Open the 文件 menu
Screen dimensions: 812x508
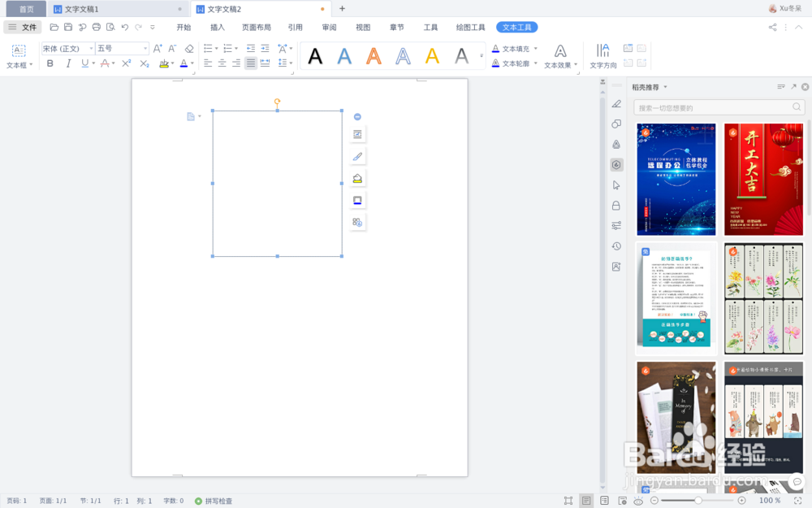point(23,27)
